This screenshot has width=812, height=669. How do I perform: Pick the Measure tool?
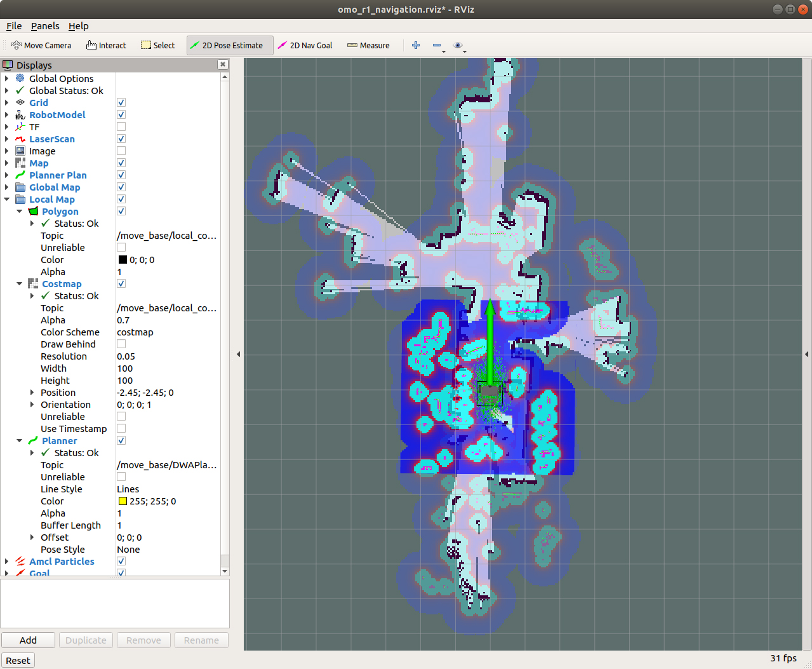[x=368, y=46]
